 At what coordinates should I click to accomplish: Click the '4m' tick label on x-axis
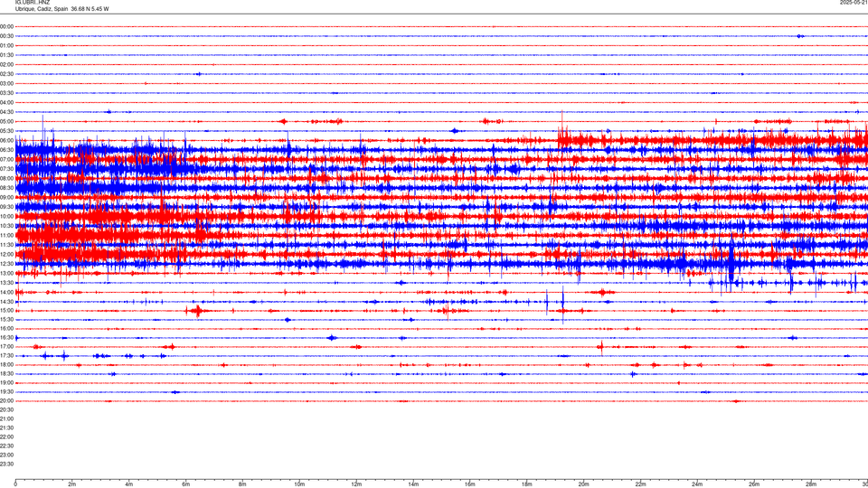(129, 484)
